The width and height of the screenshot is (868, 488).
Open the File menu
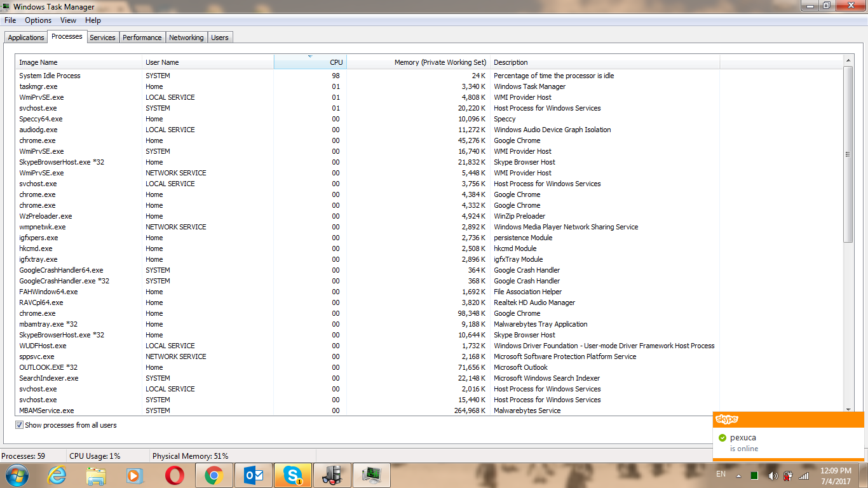coord(10,20)
